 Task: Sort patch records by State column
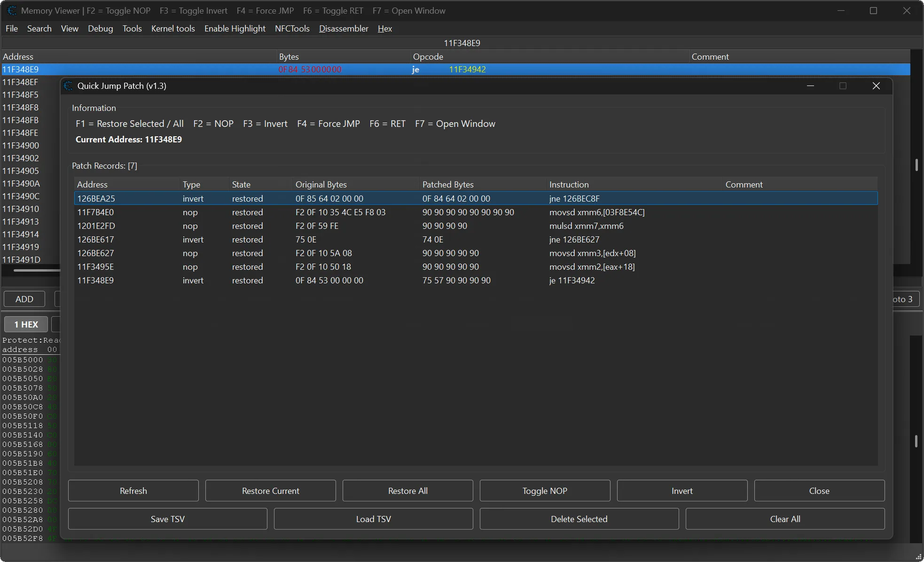[261, 184]
